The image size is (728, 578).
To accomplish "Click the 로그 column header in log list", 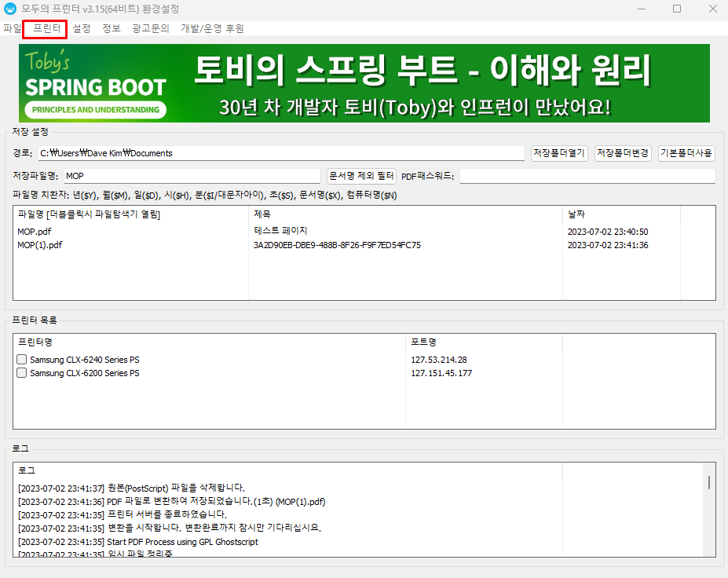I will tap(288, 470).
